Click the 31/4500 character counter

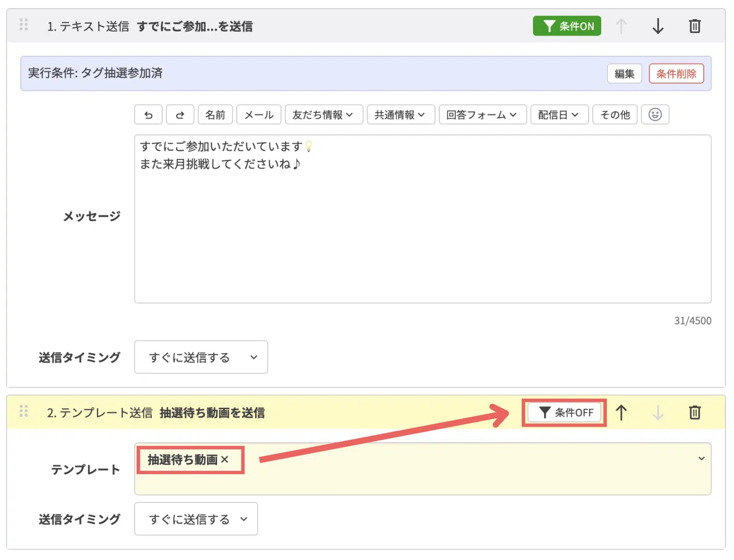point(692,321)
